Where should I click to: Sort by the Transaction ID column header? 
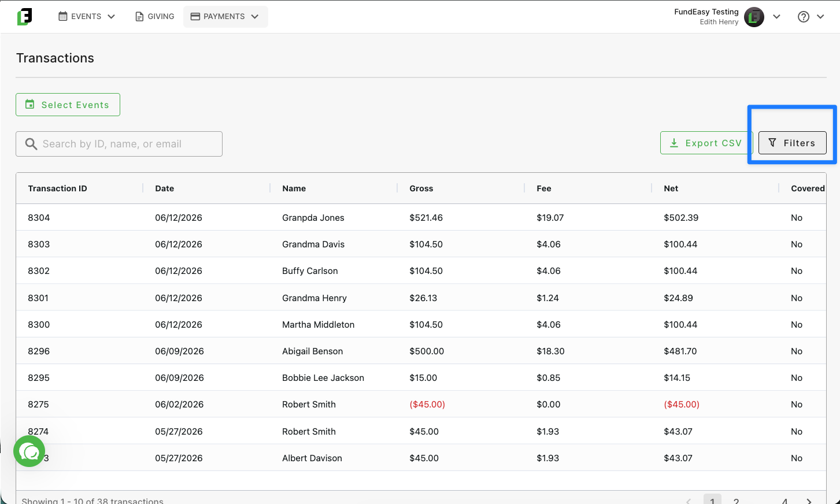[x=57, y=188]
